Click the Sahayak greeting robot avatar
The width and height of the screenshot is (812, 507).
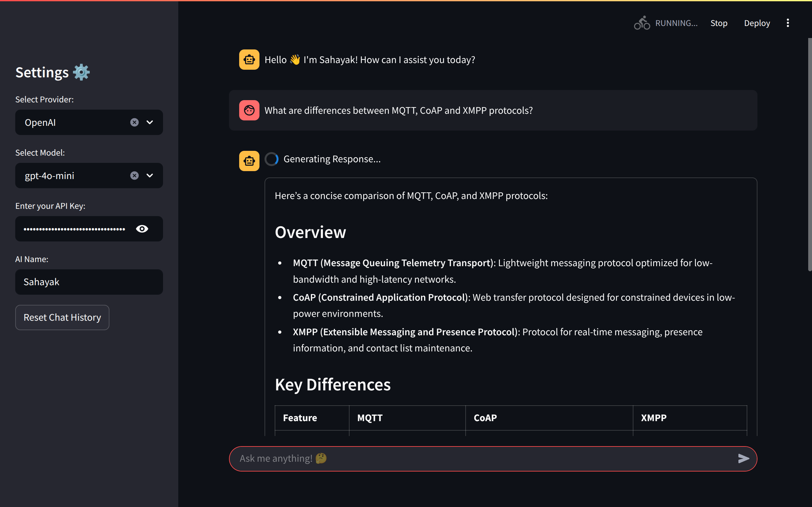[x=249, y=60]
